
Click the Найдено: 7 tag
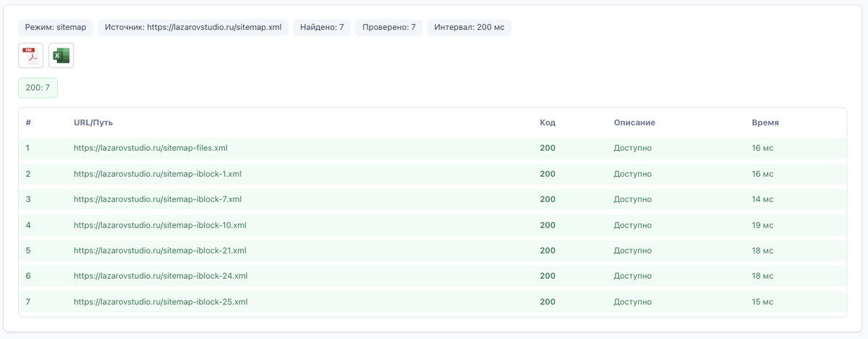(322, 28)
